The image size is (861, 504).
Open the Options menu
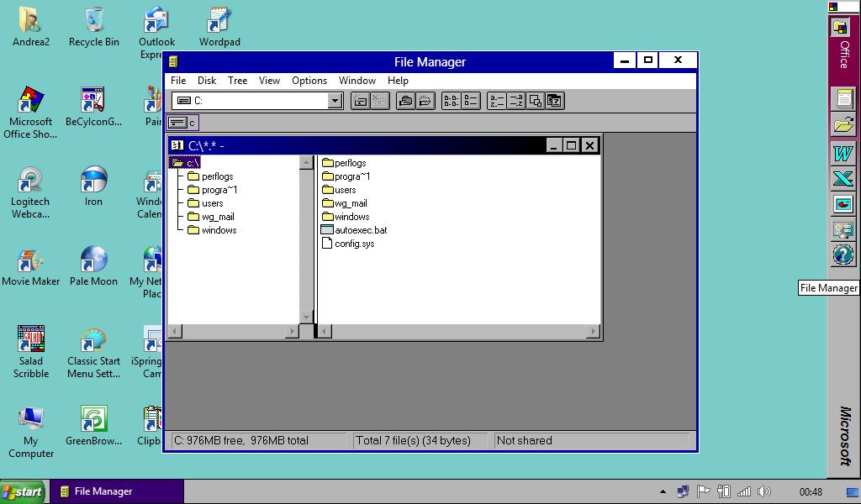coord(309,81)
